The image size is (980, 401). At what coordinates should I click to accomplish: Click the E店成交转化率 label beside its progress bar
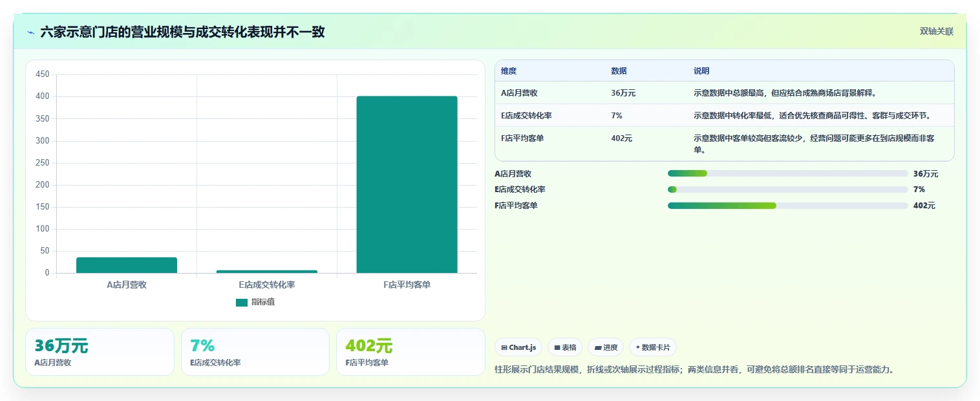pyautogui.click(x=520, y=190)
